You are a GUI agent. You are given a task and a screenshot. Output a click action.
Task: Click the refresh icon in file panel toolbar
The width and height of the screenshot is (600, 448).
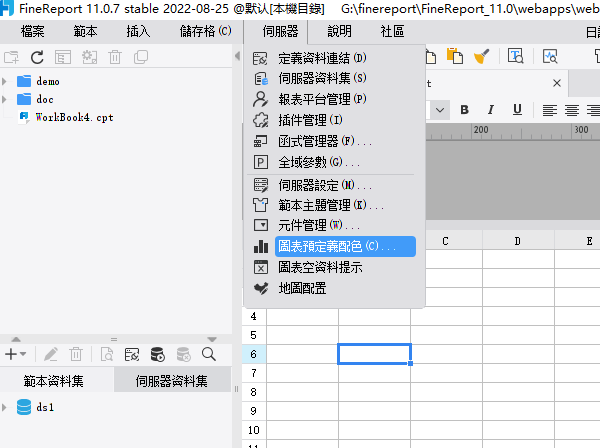[37, 57]
